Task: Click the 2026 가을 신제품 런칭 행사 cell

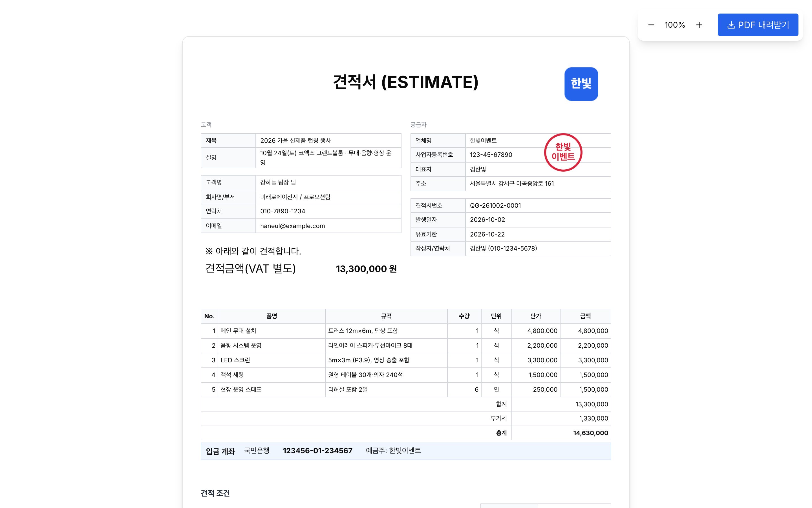Action: click(x=328, y=141)
